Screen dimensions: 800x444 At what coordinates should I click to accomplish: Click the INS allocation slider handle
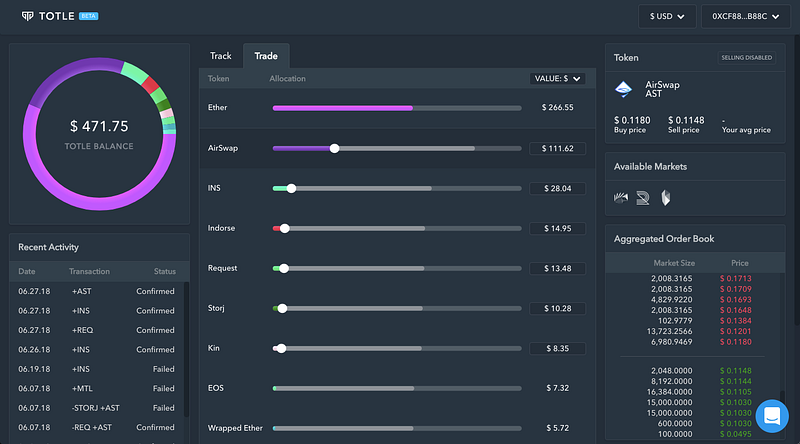(x=291, y=188)
